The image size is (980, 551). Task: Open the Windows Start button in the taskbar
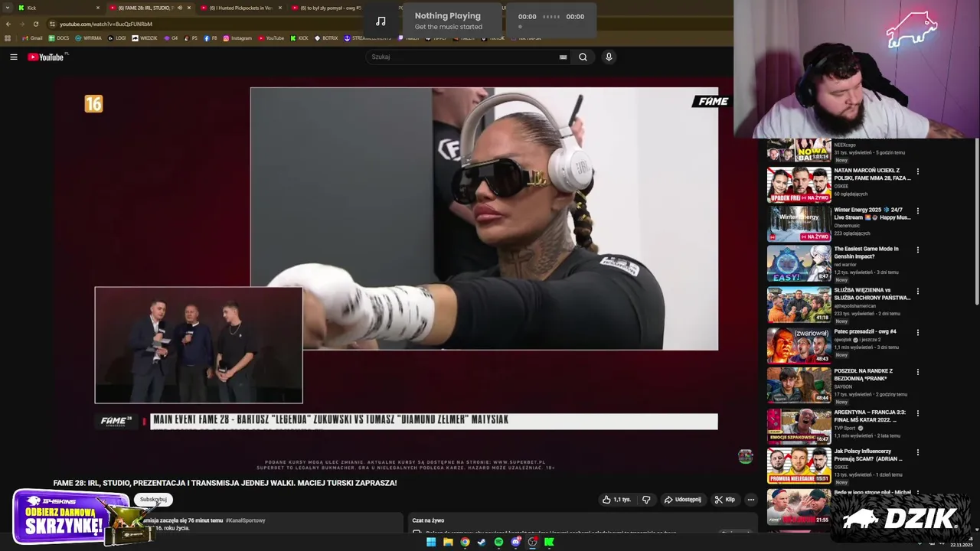431,542
